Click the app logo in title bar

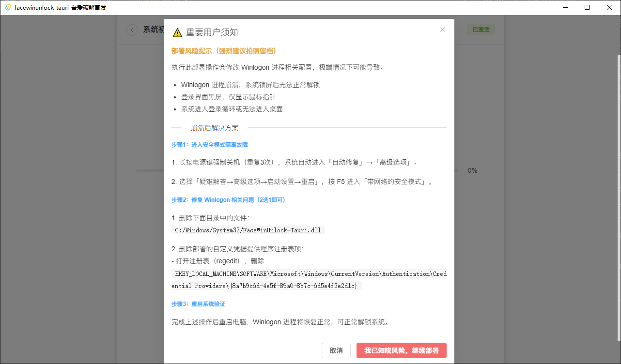pos(8,7)
